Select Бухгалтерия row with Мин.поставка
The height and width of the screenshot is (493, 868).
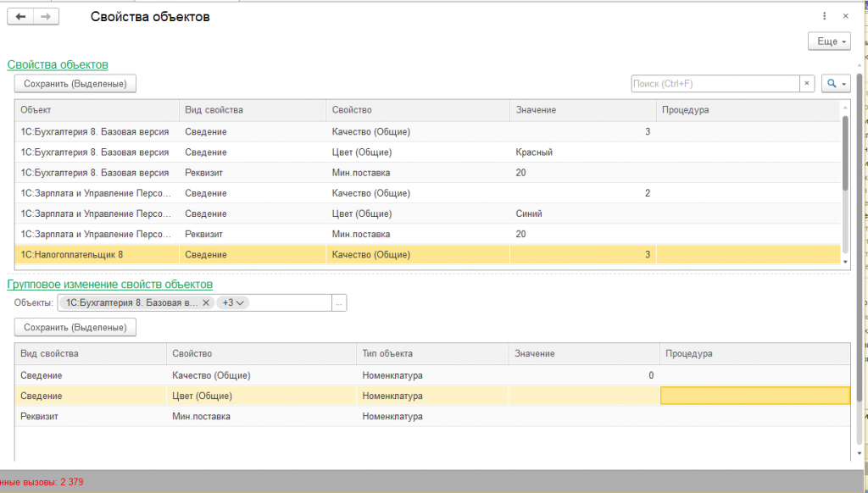427,173
